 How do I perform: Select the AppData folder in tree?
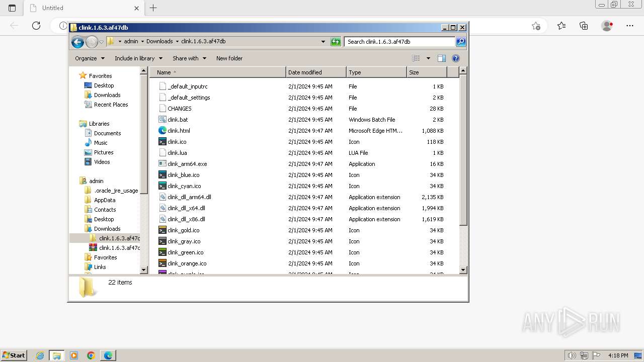click(100, 200)
